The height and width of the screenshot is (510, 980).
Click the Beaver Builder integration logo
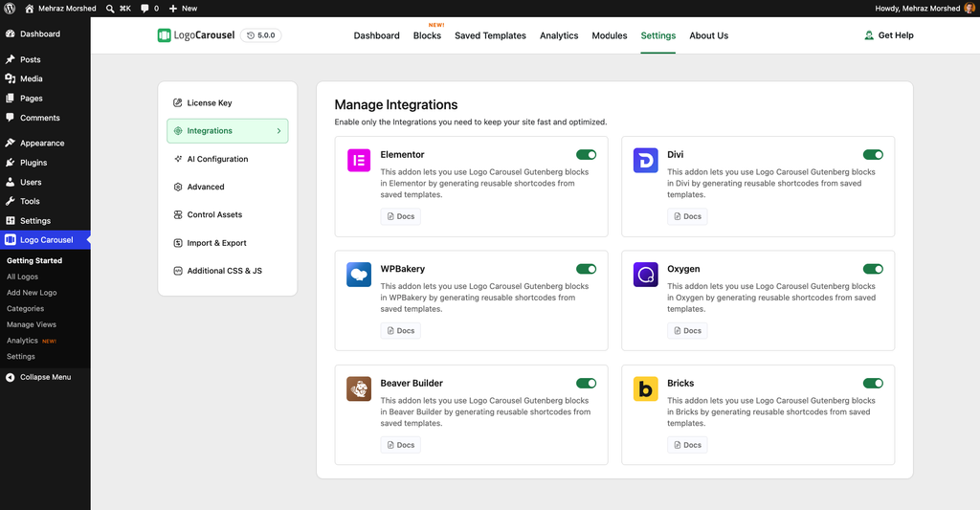(359, 388)
